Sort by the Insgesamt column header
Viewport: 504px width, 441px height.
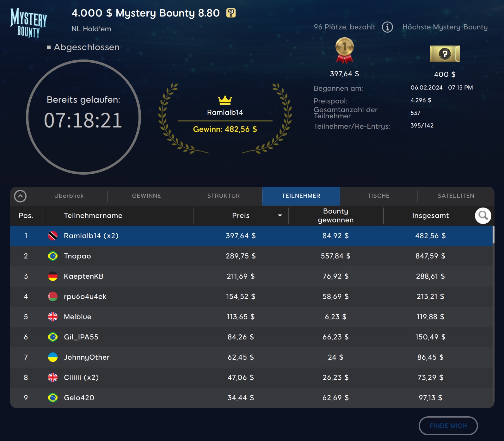click(x=430, y=216)
